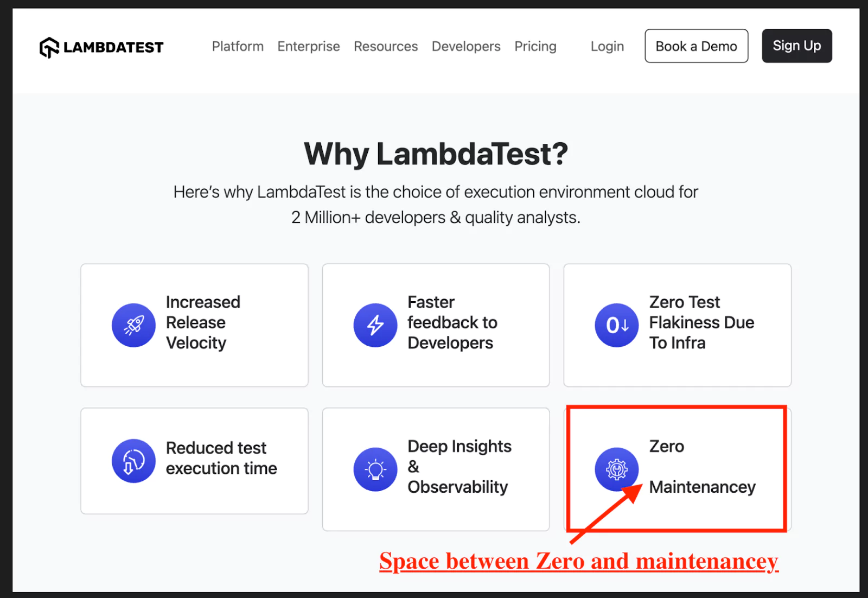Open the Login page
This screenshot has width=868, height=598.
pyautogui.click(x=607, y=47)
